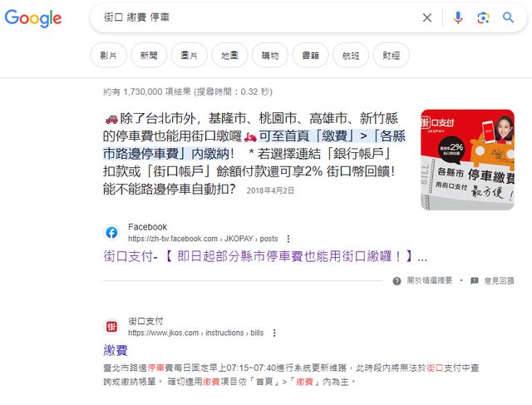This screenshot has width=532, height=405.
Task: Select the 購物 filter chip
Action: click(270, 55)
